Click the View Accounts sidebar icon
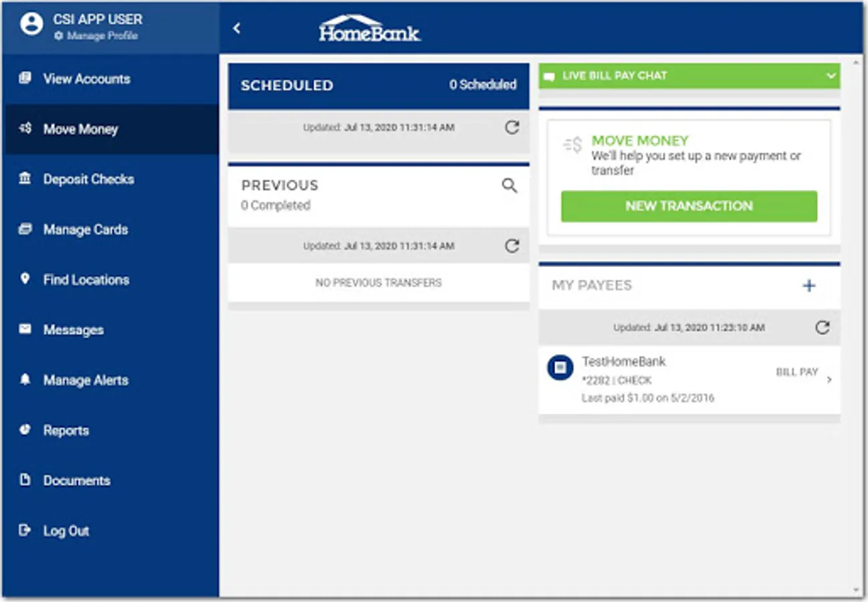The image size is (868, 602). (25, 78)
